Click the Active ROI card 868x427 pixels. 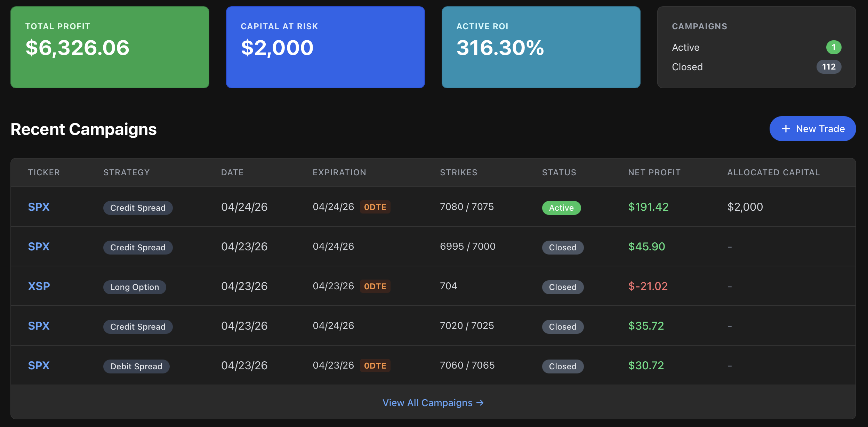[541, 47]
